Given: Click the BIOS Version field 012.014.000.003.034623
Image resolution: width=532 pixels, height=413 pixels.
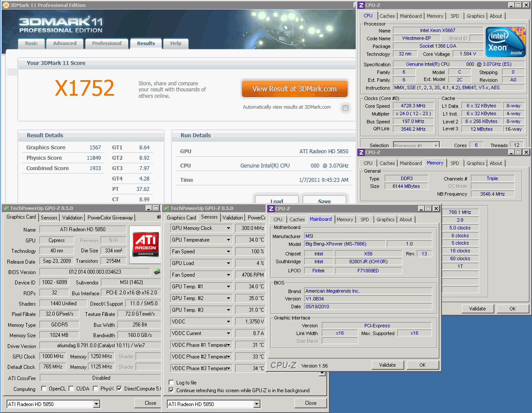Looking at the screenshot, I should pos(95,272).
